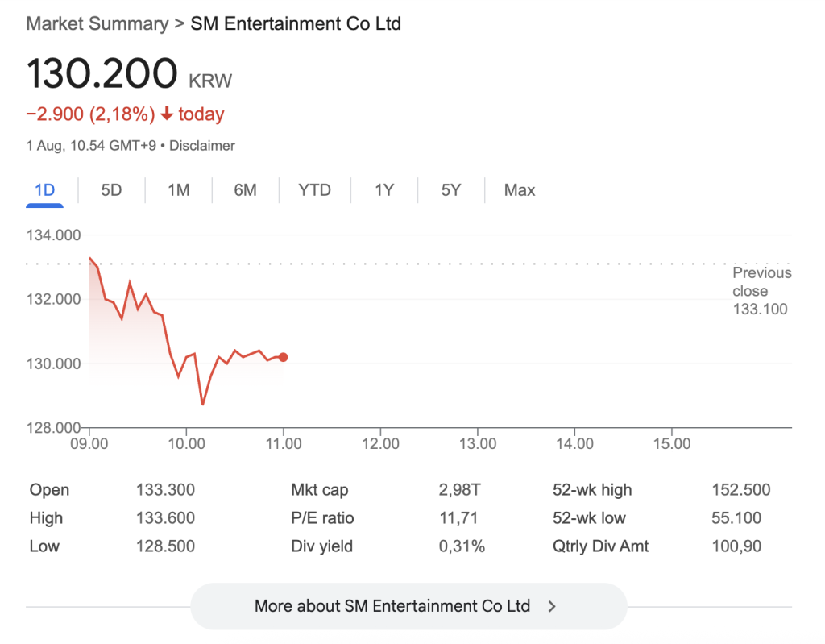This screenshot has height=644, width=825.
Task: Select the 1D time range tab
Action: click(x=44, y=190)
